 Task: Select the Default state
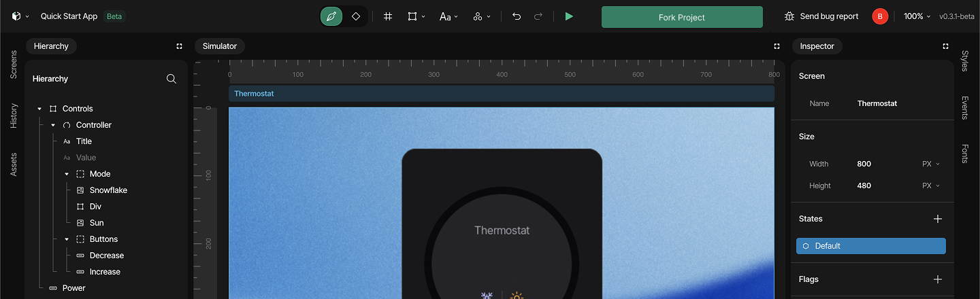point(871,246)
